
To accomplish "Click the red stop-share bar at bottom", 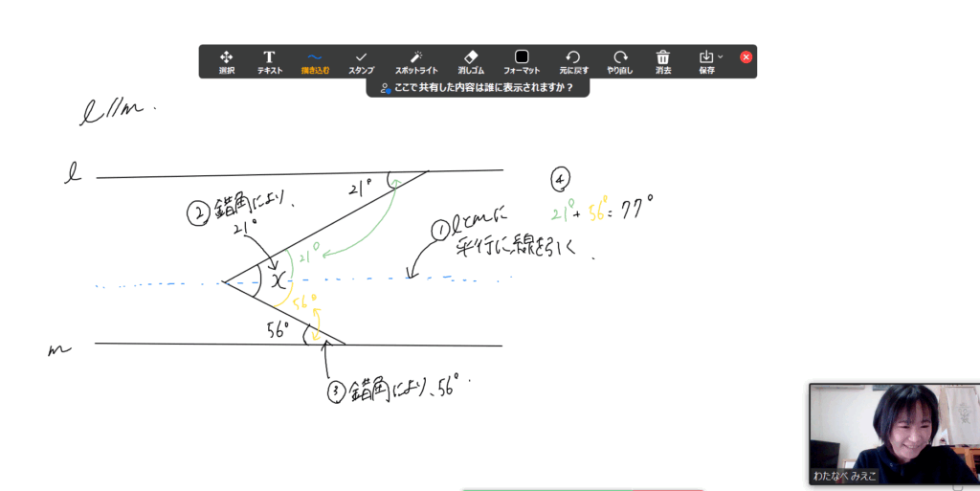I will (x=668, y=489).
